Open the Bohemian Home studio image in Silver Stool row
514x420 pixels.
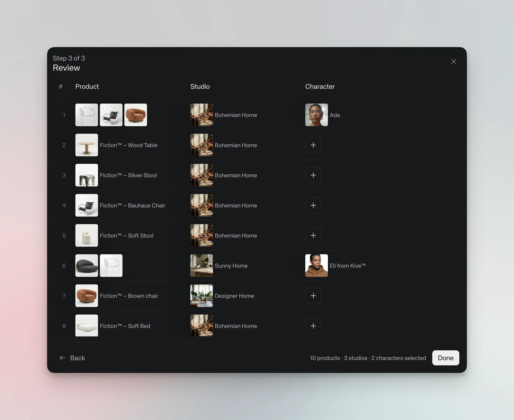(x=201, y=175)
